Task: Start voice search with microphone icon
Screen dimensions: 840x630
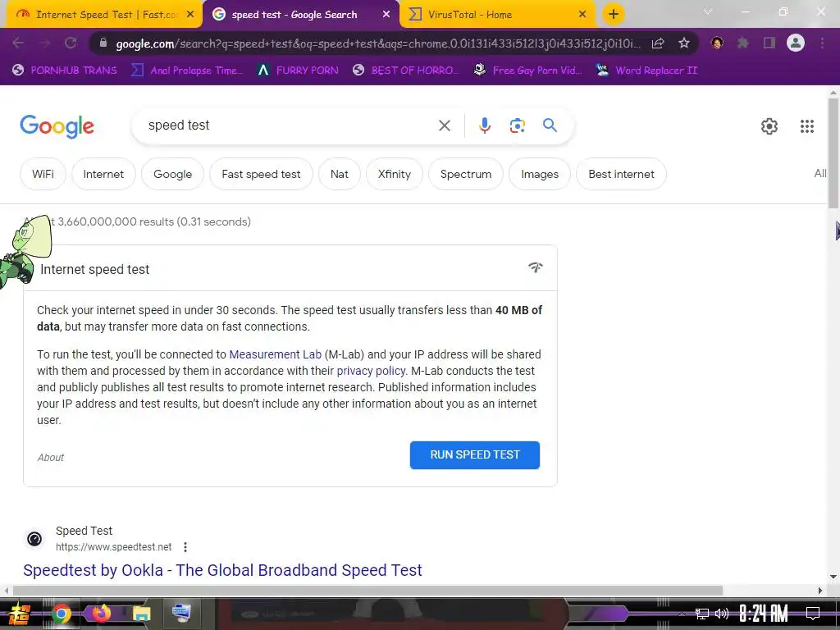Action: [484, 126]
